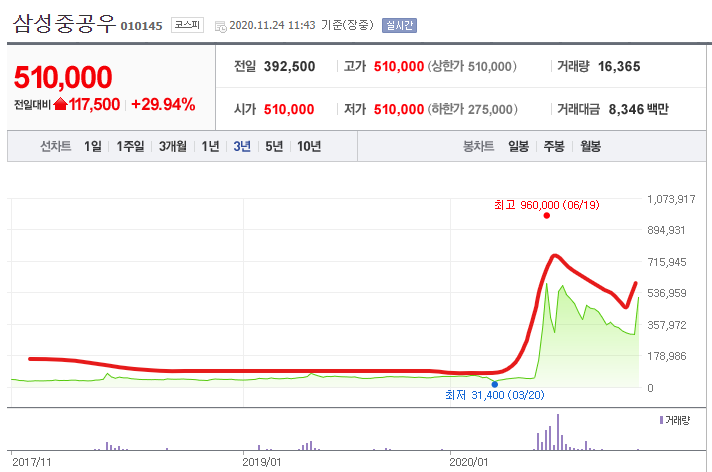This screenshot has width=712, height=472.
Task: Click the +29.94% change rate
Action: 163,104
